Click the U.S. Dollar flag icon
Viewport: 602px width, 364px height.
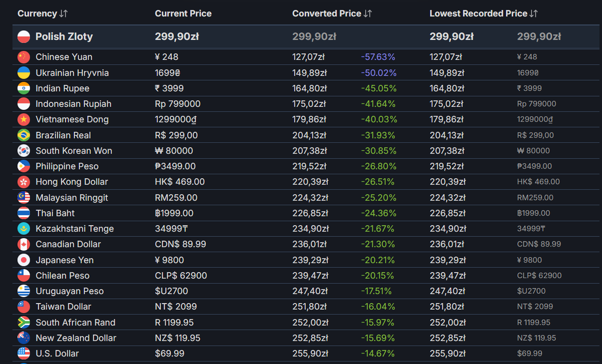click(24, 353)
